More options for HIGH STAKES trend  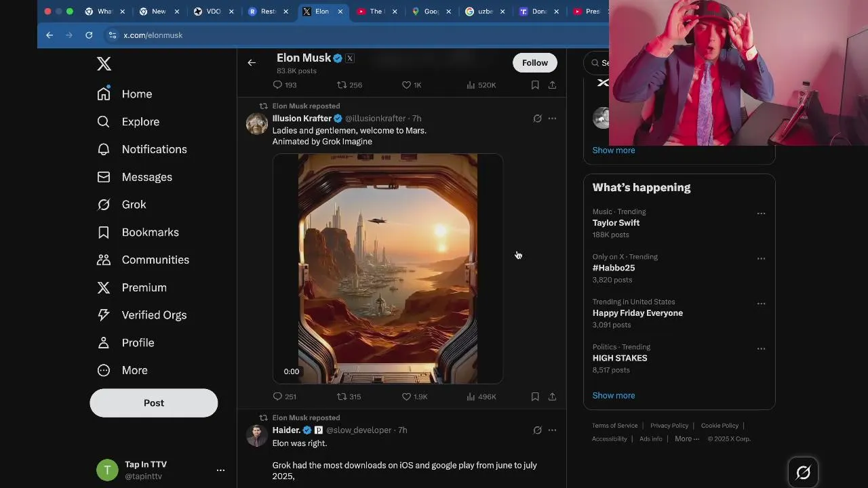pyautogui.click(x=761, y=348)
